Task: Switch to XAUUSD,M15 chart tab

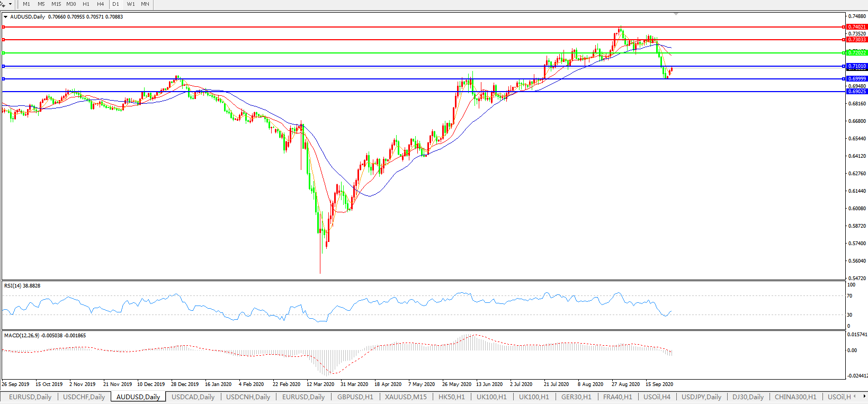Action: point(406,397)
